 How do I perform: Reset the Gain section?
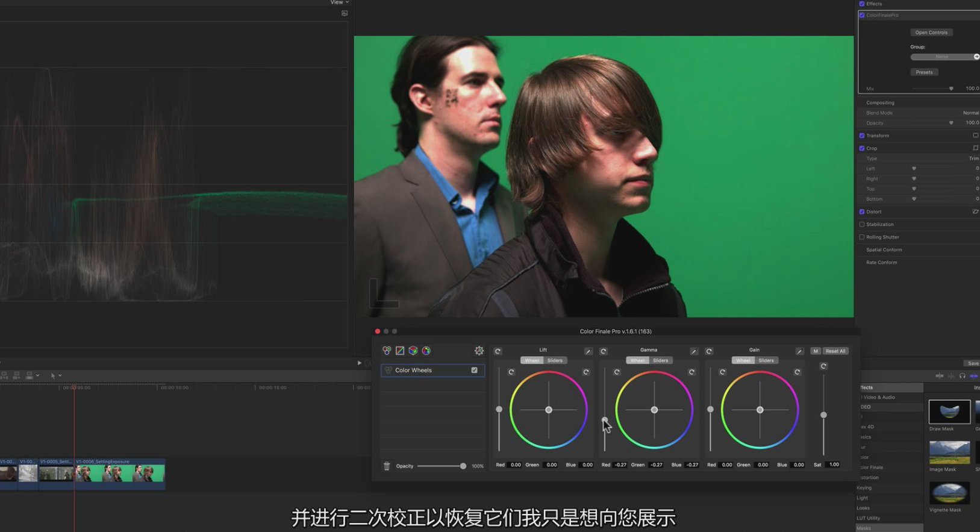pos(709,351)
